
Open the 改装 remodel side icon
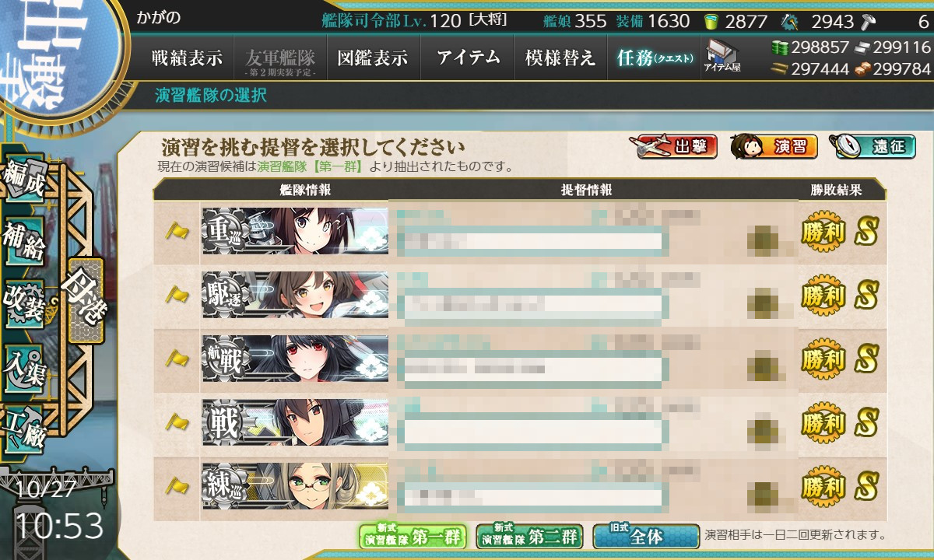click(x=25, y=303)
